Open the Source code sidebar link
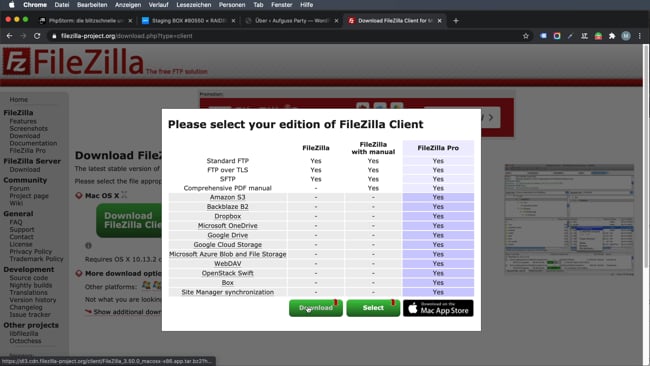Image resolution: width=650 pixels, height=366 pixels. 29,278
